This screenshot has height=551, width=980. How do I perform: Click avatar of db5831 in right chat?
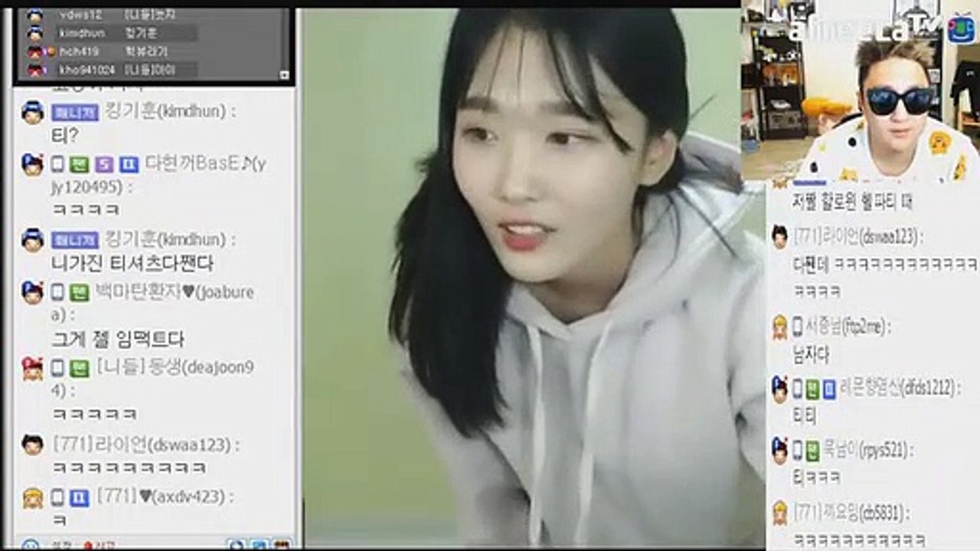coord(779,511)
